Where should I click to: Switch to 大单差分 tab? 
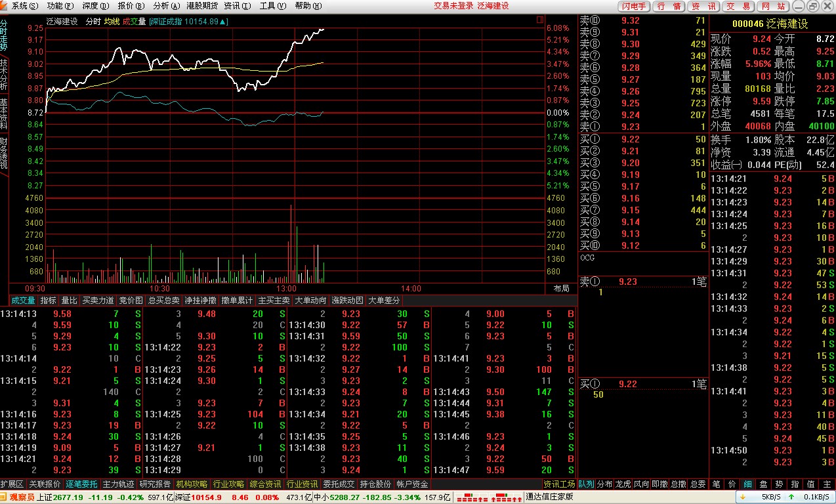(384, 300)
